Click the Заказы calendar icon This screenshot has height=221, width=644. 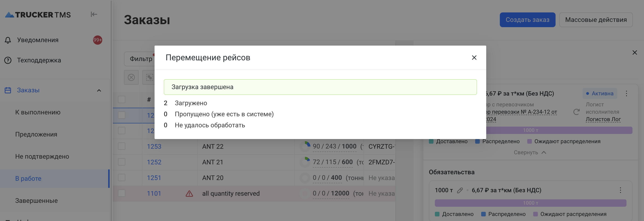pos(8,90)
